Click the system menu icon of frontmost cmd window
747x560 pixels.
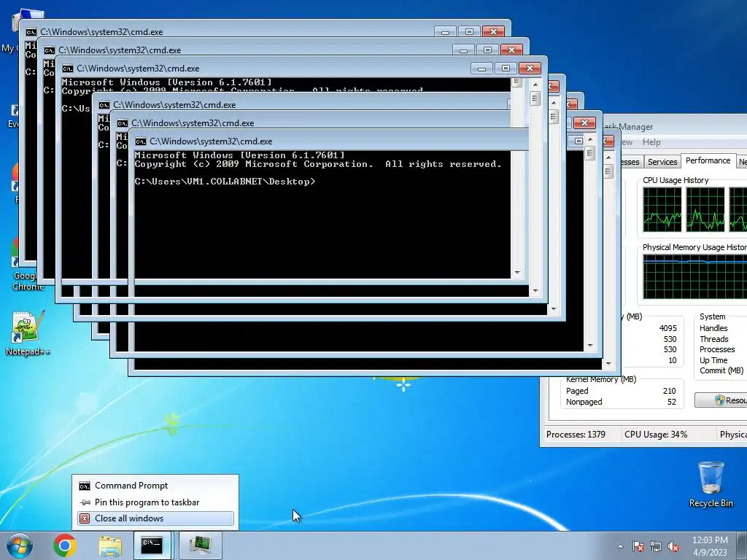[140, 141]
